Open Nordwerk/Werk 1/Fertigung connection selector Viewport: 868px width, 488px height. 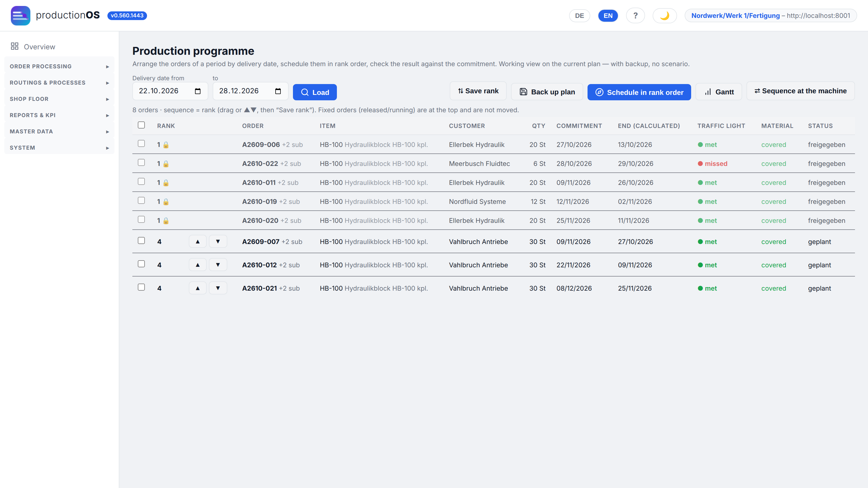(x=771, y=15)
